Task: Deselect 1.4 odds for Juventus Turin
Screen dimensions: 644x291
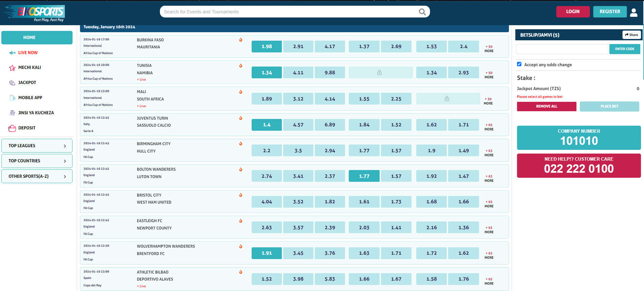Action: [267, 125]
